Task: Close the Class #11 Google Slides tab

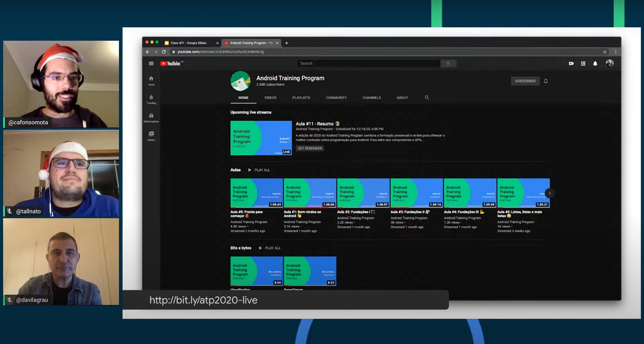Action: pyautogui.click(x=218, y=43)
